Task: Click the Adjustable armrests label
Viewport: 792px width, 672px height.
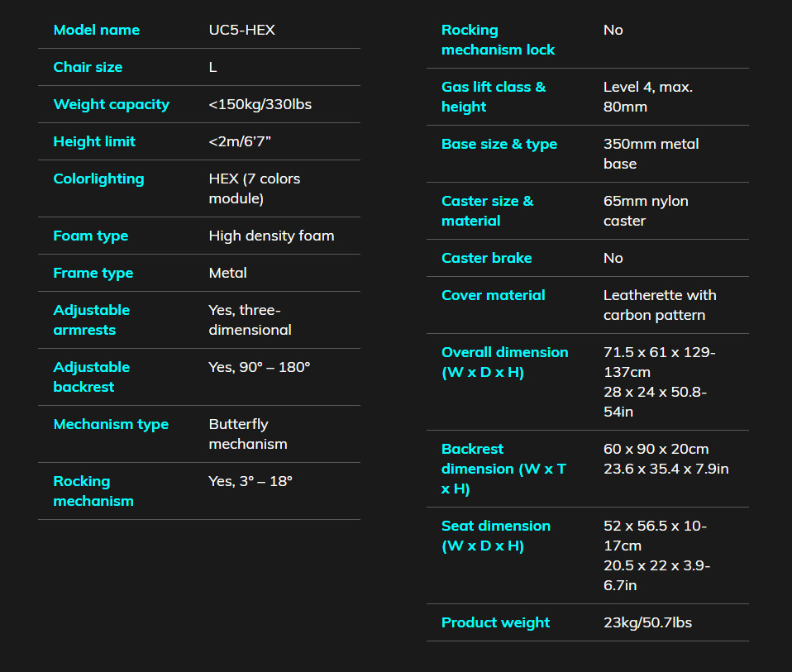Action: click(92, 320)
